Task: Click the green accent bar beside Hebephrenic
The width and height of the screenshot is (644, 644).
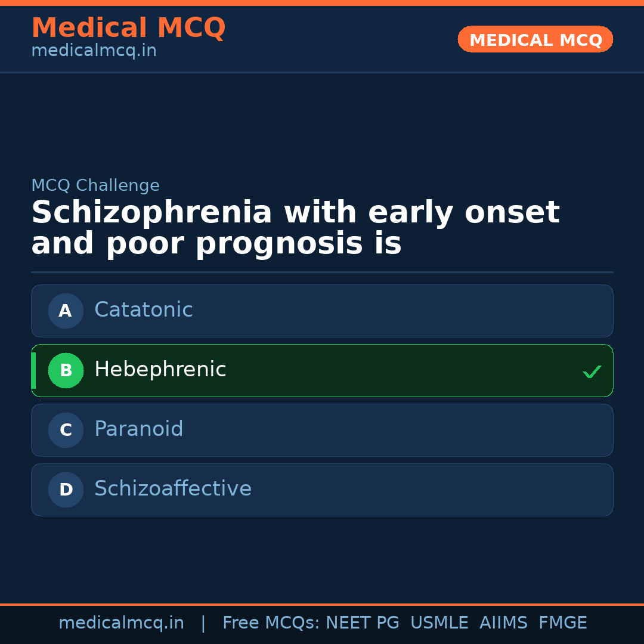Action: (33, 370)
